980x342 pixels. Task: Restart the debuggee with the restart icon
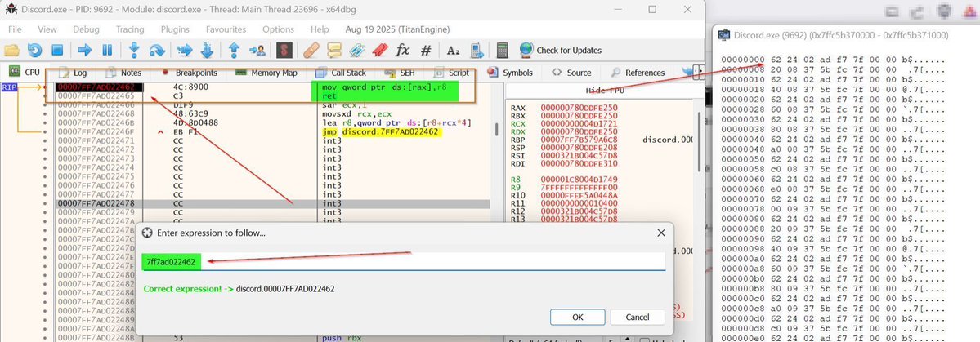click(34, 50)
